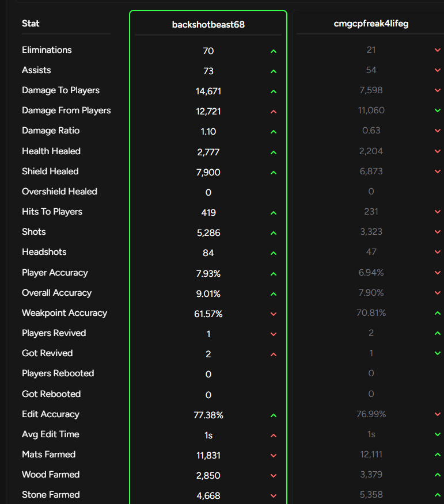Click green up arrow beside Assists 73
Image resolution: width=444 pixels, height=504 pixels.
pyautogui.click(x=274, y=71)
